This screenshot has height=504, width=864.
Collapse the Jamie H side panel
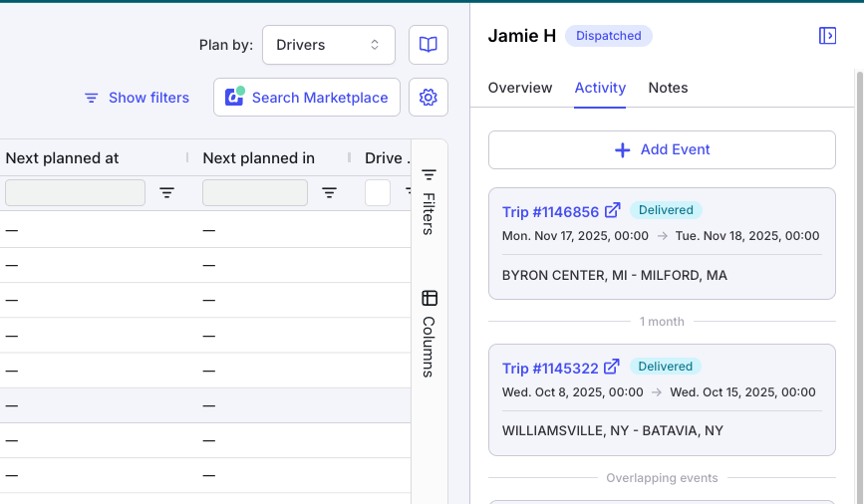(827, 36)
